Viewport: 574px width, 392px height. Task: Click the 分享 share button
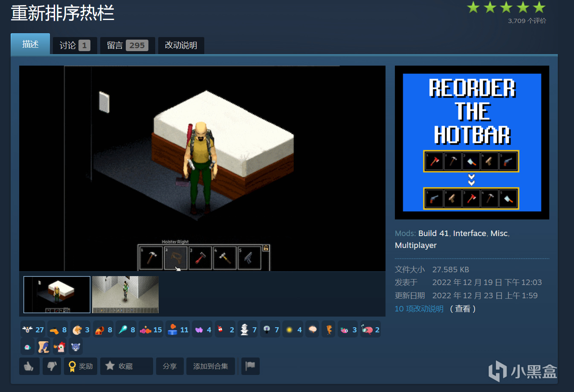[x=170, y=366]
